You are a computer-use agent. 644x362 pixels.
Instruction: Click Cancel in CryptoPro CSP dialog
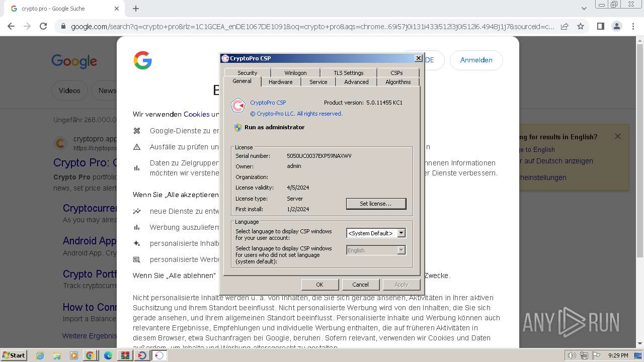tap(360, 285)
